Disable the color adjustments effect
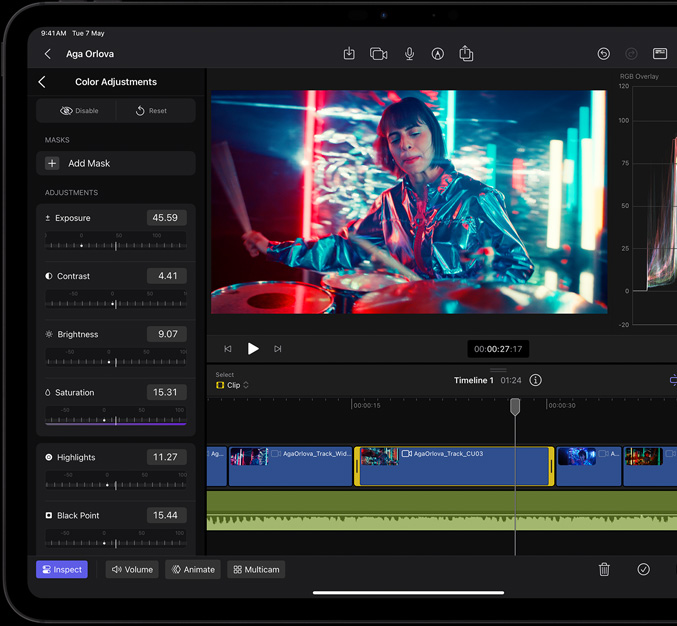The width and height of the screenshot is (677, 626). pyautogui.click(x=78, y=111)
